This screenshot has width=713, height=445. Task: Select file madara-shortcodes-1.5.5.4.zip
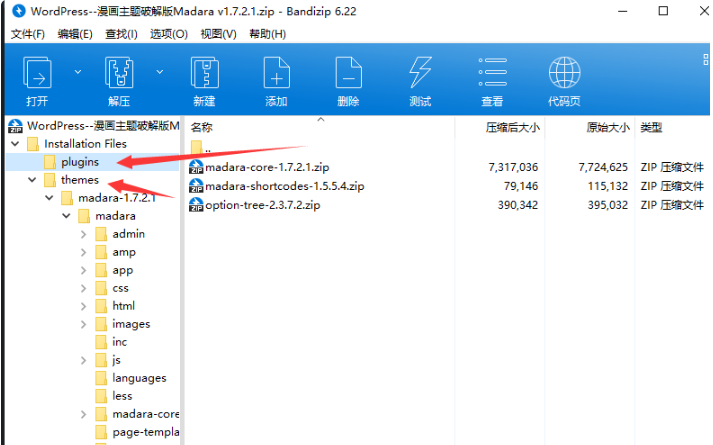(285, 186)
